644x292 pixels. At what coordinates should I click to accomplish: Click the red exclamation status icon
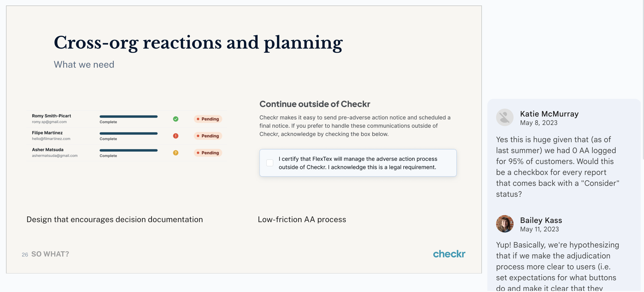tap(176, 136)
